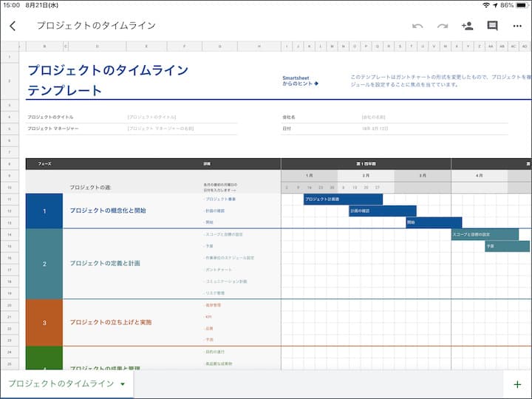Select the 3月 month header
Screen dimensions: 532x399
pos(423,176)
